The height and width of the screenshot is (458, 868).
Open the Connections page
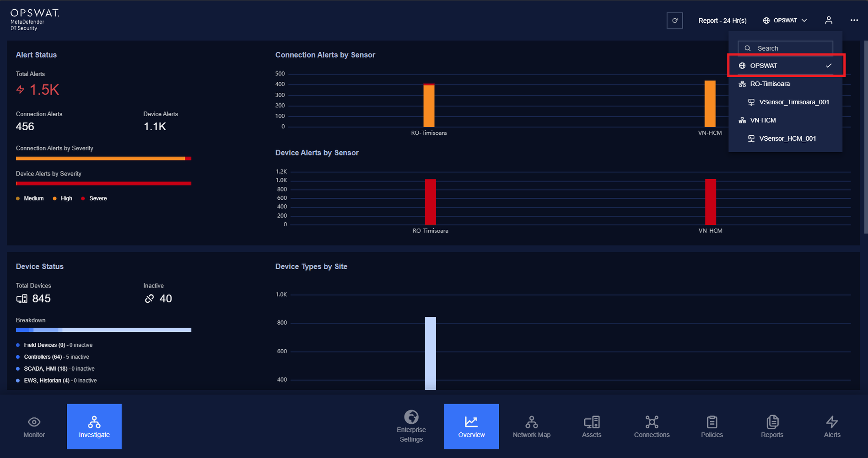(x=652, y=426)
